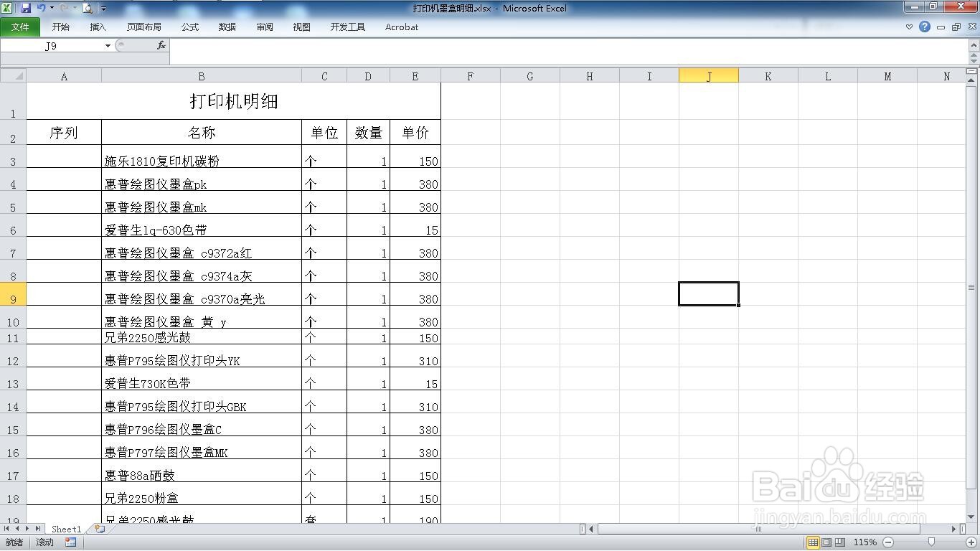Click the ribbon expand/minimize chevron icon

[909, 27]
